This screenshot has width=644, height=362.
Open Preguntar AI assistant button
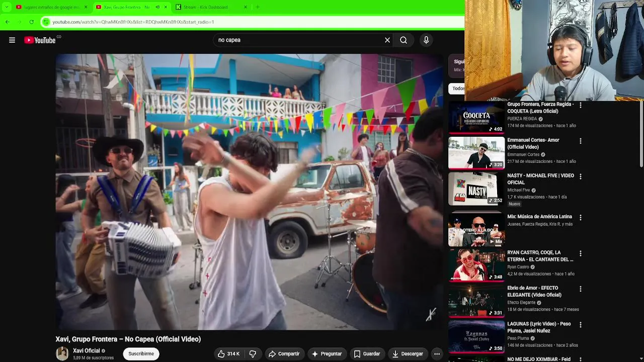(x=327, y=354)
